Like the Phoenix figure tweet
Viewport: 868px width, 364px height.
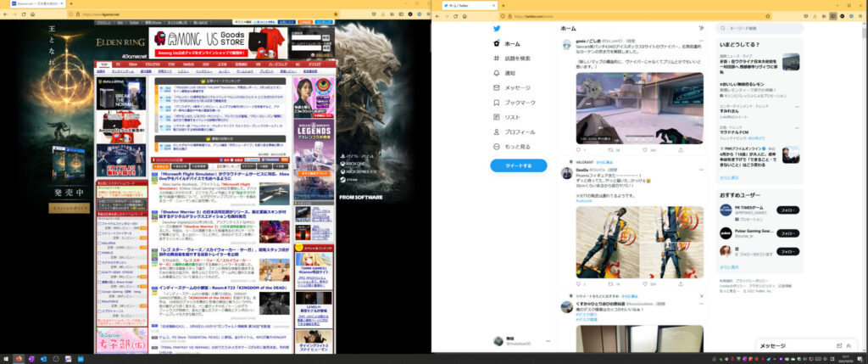pos(645,283)
